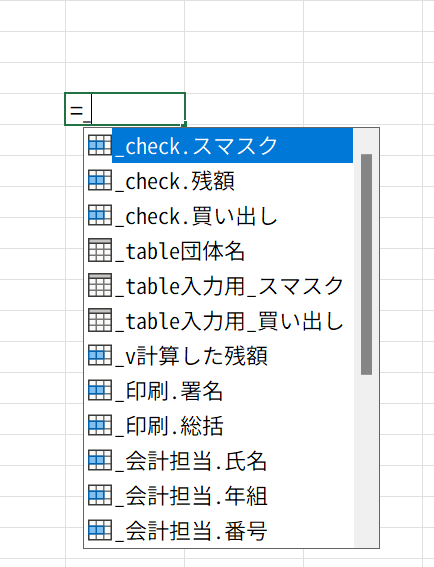
Task: Choose the _table入力用_スマスク table name
Action: 219,285
